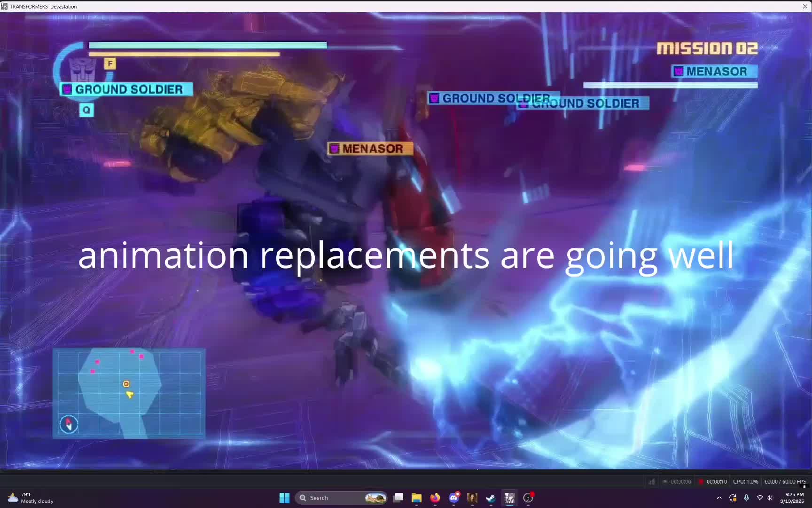Open Task View from the taskbar
This screenshot has width=812, height=508.
point(398,498)
